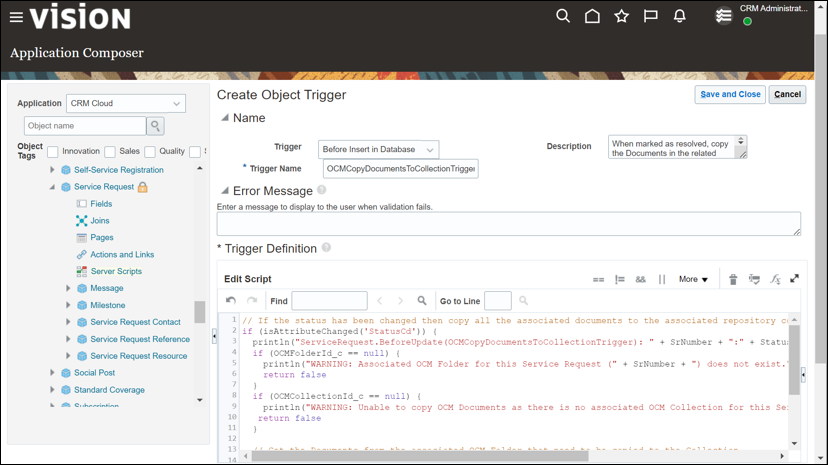The image size is (828, 465).
Task: Click Save and Close
Action: point(730,94)
